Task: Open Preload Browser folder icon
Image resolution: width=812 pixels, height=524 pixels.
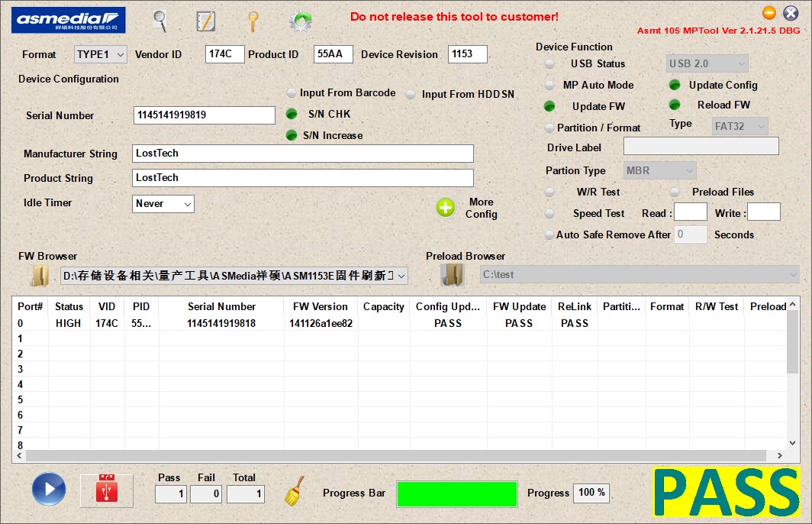Action: [x=453, y=275]
